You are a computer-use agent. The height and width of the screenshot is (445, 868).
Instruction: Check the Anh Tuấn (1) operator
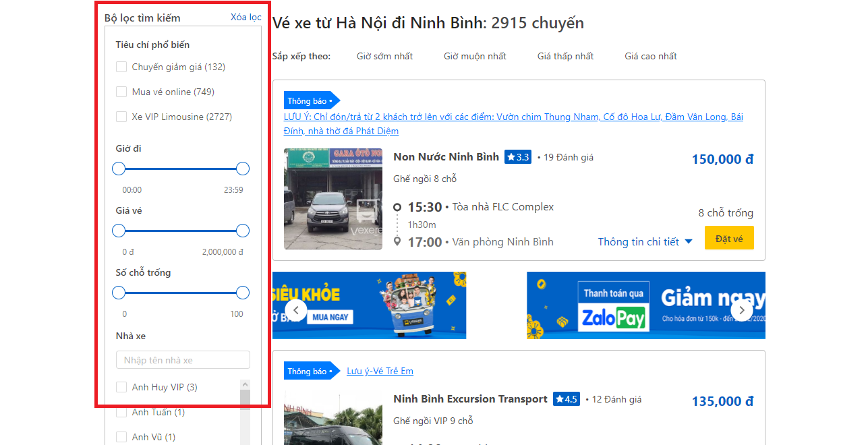[x=121, y=412]
